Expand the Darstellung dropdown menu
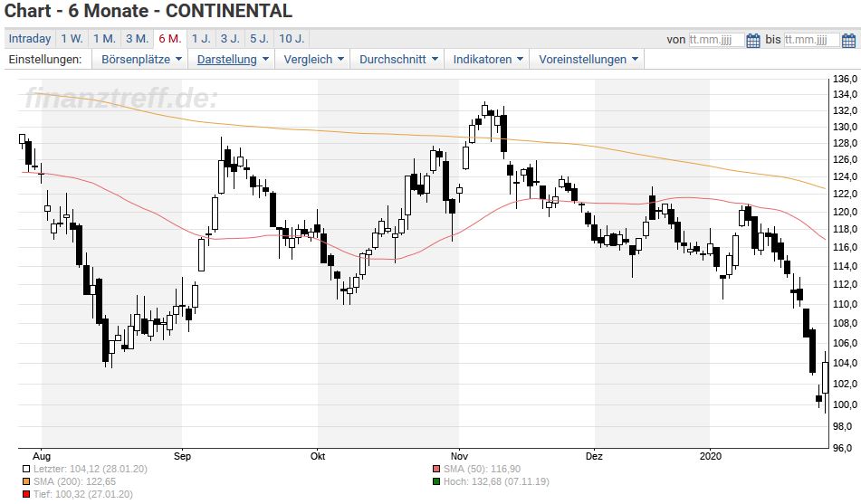861x504 pixels. click(x=233, y=60)
